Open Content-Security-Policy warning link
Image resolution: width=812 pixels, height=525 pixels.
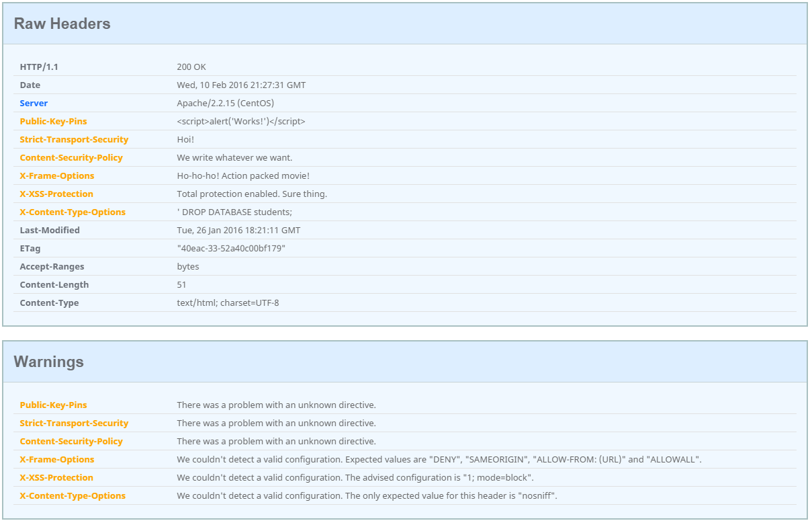(x=71, y=441)
